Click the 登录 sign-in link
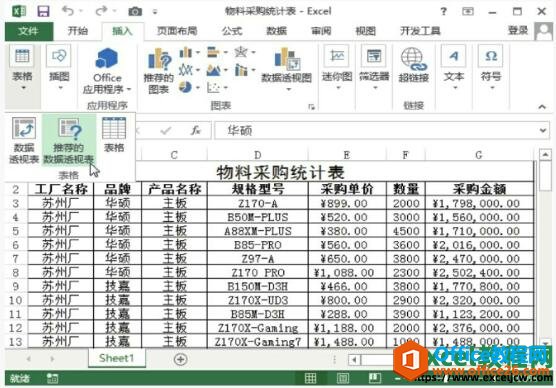The height and width of the screenshot is (388, 556). [x=518, y=31]
